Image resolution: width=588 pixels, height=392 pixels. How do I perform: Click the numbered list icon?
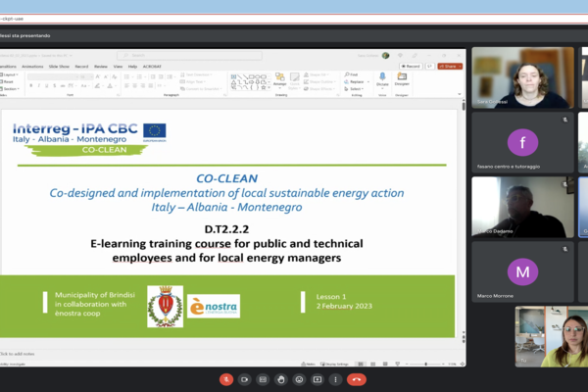point(140,76)
